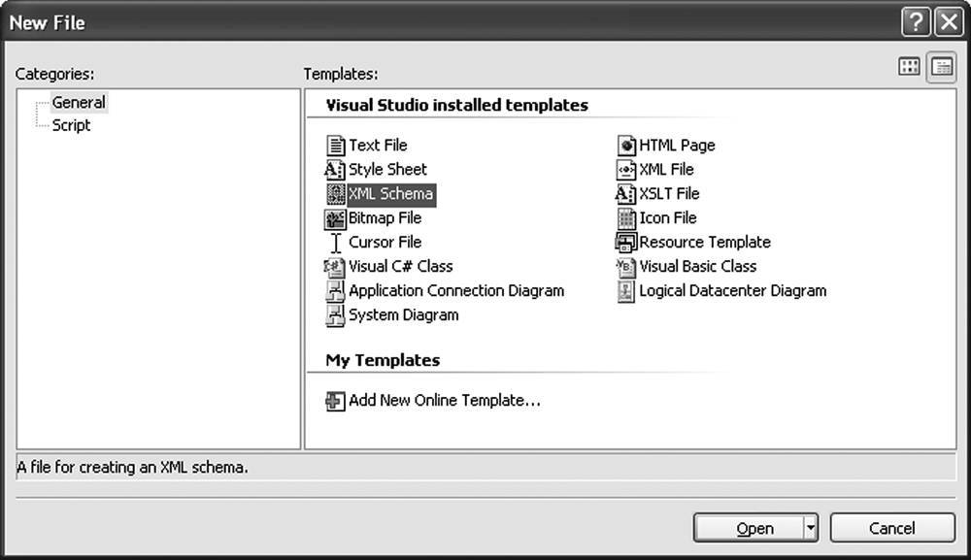The width and height of the screenshot is (971, 560).
Task: Choose the Logical Datacenter Diagram icon
Action: [626, 291]
